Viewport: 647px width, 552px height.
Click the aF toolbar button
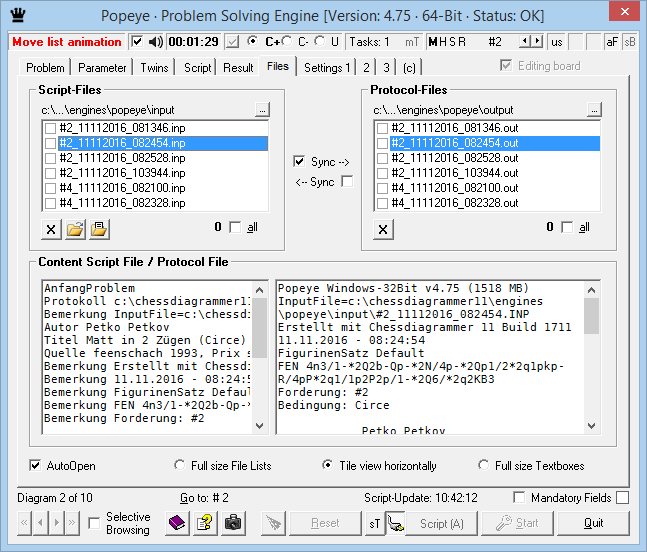point(612,42)
